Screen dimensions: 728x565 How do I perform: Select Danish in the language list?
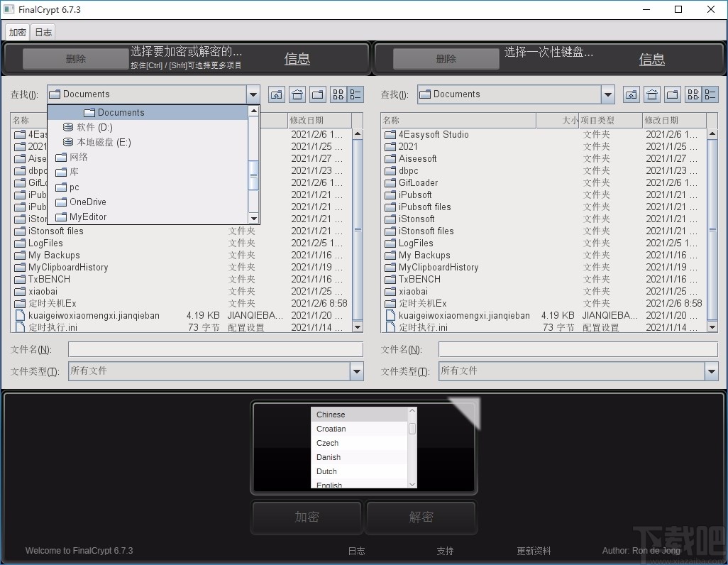tap(328, 457)
